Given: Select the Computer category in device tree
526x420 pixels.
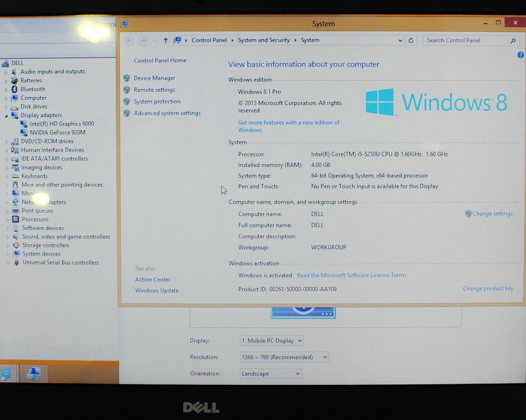Looking at the screenshot, I should tap(34, 98).
